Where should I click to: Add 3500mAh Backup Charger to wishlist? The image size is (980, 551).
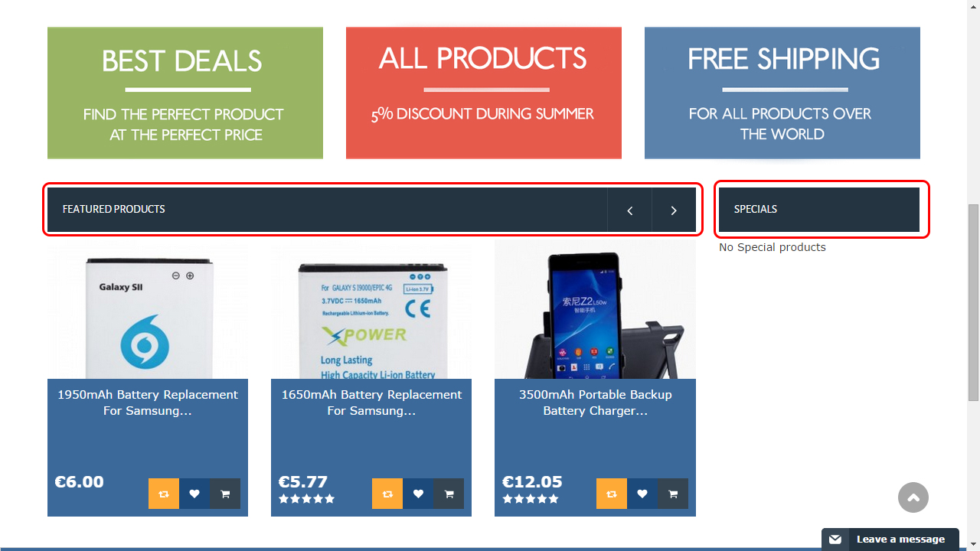click(x=642, y=494)
